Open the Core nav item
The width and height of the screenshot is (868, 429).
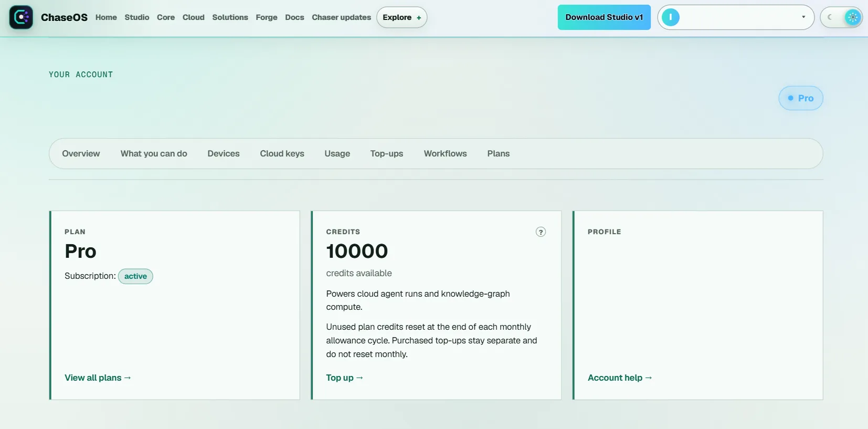(x=166, y=17)
